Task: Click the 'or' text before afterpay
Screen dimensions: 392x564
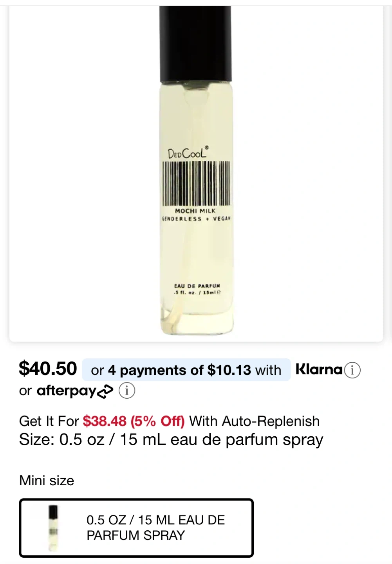Action: pos(25,391)
